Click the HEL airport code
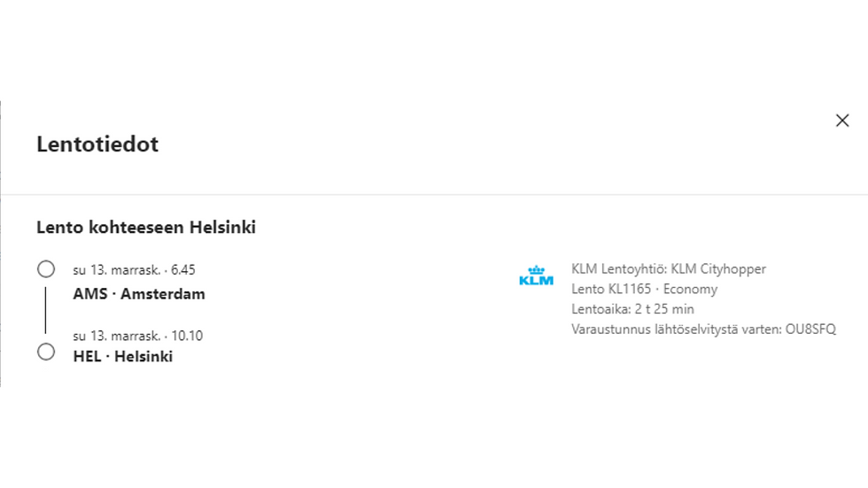 pyautogui.click(x=89, y=357)
